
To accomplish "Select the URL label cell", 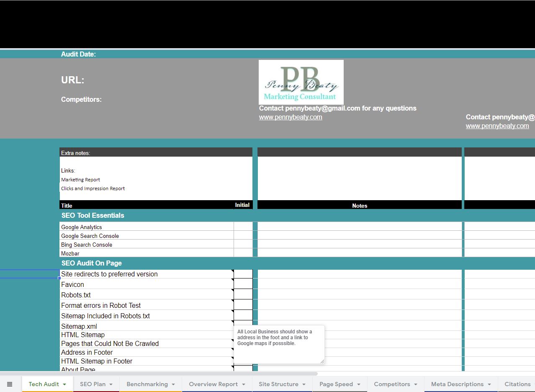I will pyautogui.click(x=72, y=80).
